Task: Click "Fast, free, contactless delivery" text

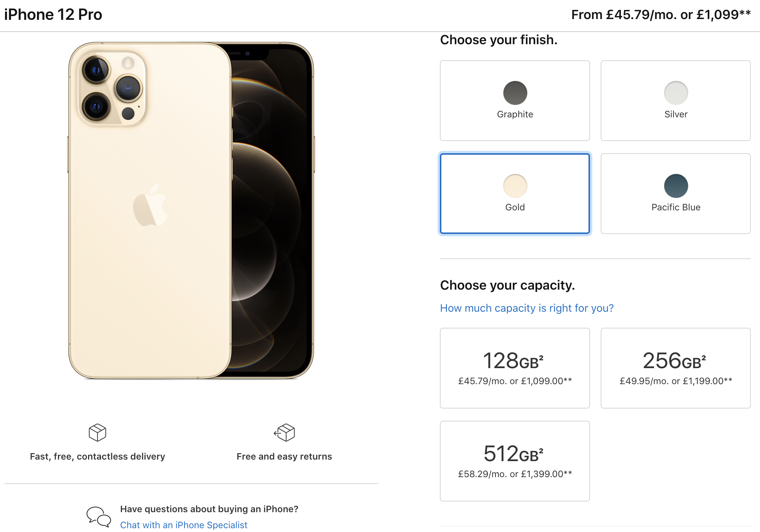Action: click(x=97, y=457)
